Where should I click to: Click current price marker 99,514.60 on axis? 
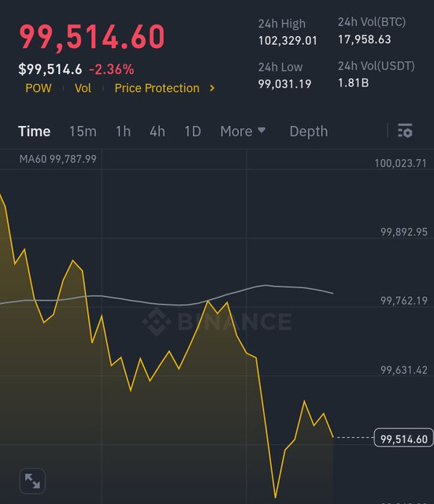[404, 438]
